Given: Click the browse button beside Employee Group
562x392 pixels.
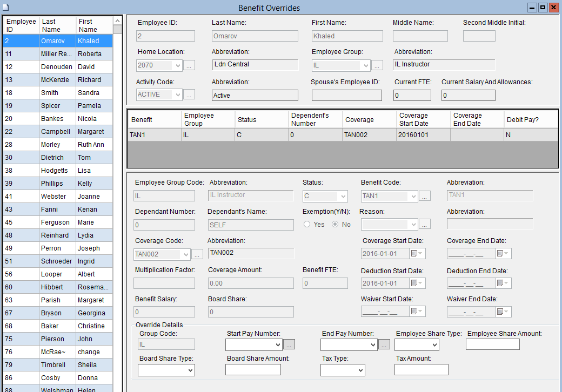Looking at the screenshot, I should (377, 66).
